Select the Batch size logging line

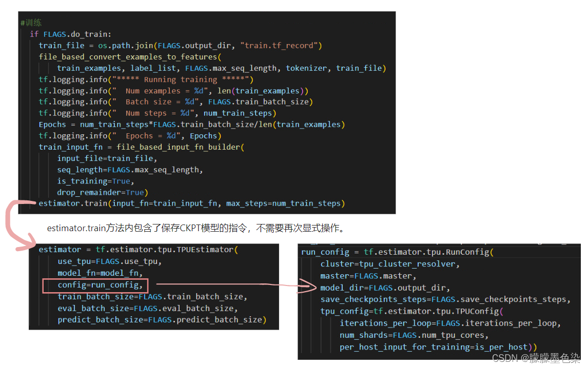tap(128, 101)
